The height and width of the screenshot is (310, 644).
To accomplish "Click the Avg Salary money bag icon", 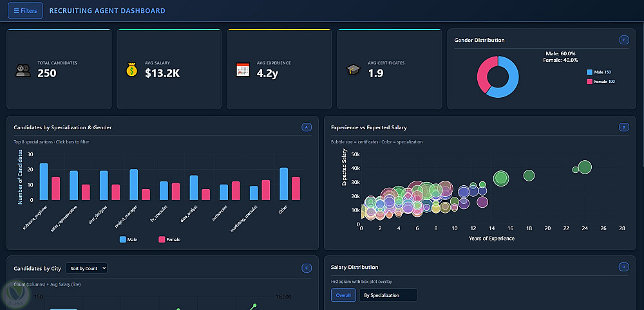I will pyautogui.click(x=131, y=69).
